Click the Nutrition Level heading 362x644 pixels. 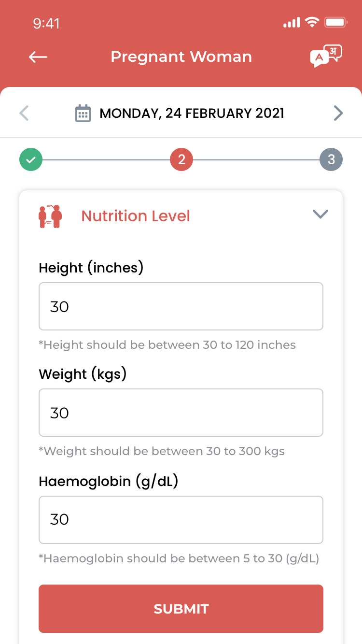[136, 216]
